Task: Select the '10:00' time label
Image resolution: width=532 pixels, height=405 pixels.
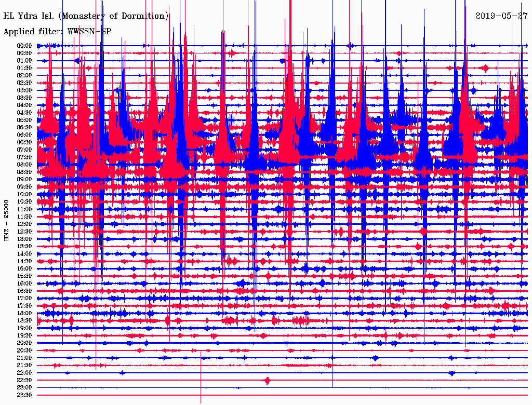Action: (x=24, y=194)
